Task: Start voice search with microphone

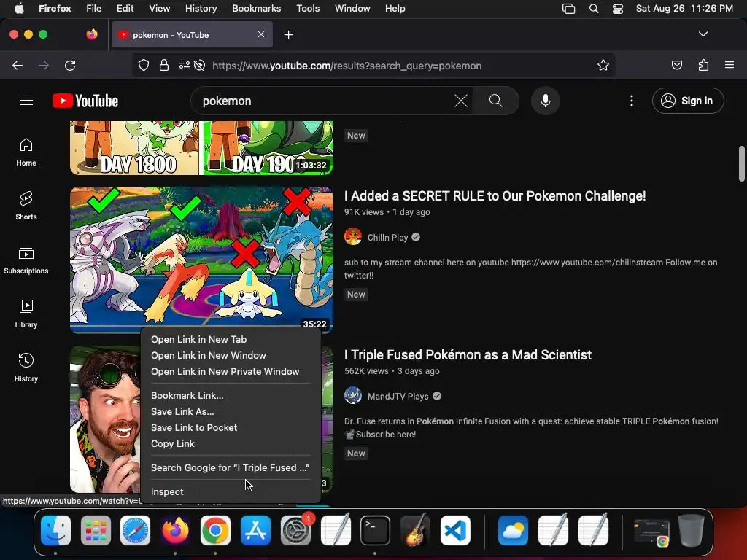Action: pos(546,101)
